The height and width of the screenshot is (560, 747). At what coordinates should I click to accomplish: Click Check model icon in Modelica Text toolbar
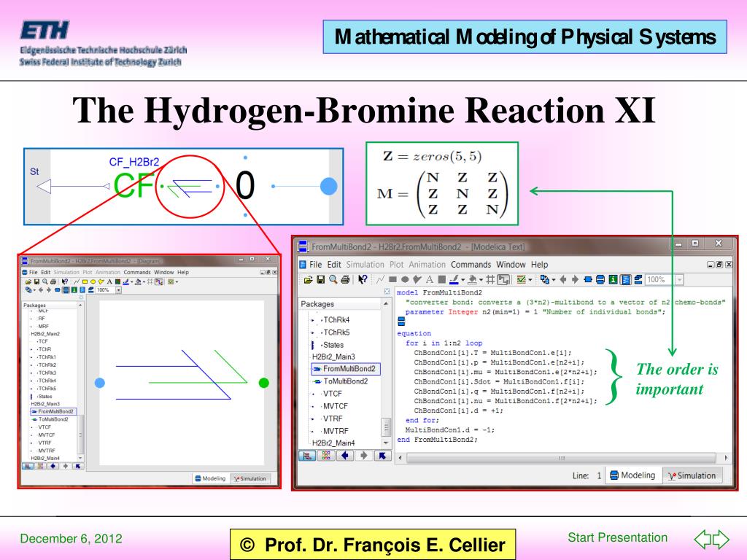[521, 279]
